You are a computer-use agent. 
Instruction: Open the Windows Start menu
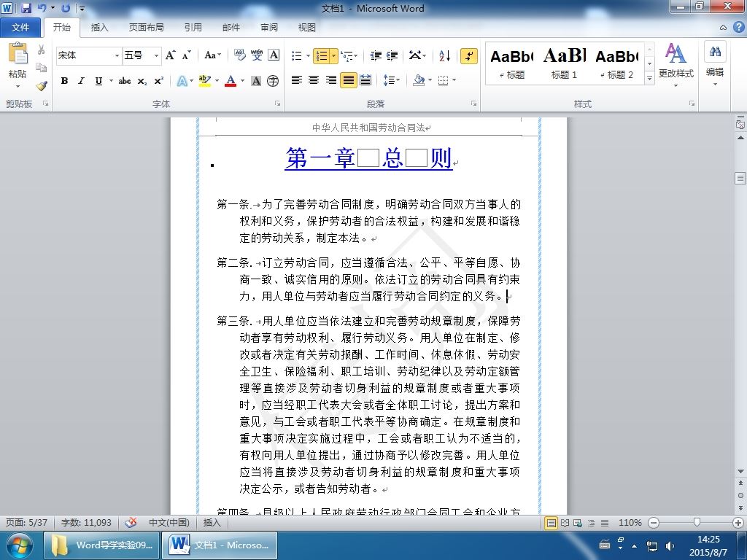point(18,545)
